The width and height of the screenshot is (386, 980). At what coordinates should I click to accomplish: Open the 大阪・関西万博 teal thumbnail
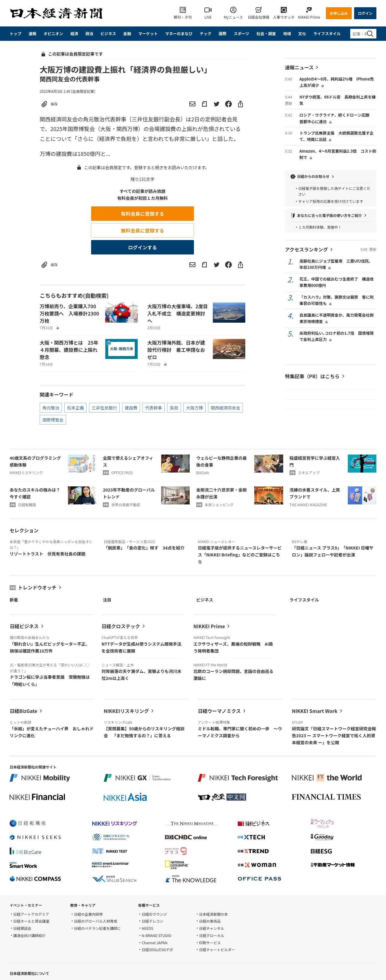pos(121,349)
